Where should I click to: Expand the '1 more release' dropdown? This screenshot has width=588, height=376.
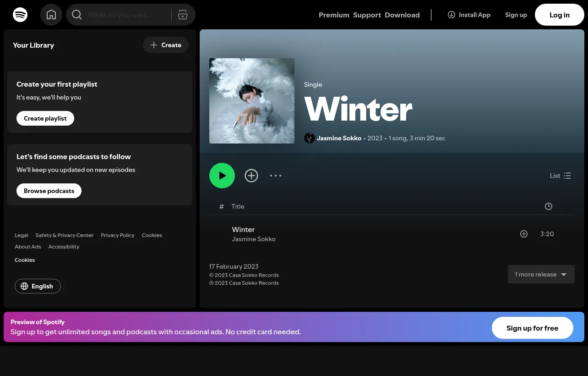click(x=541, y=274)
